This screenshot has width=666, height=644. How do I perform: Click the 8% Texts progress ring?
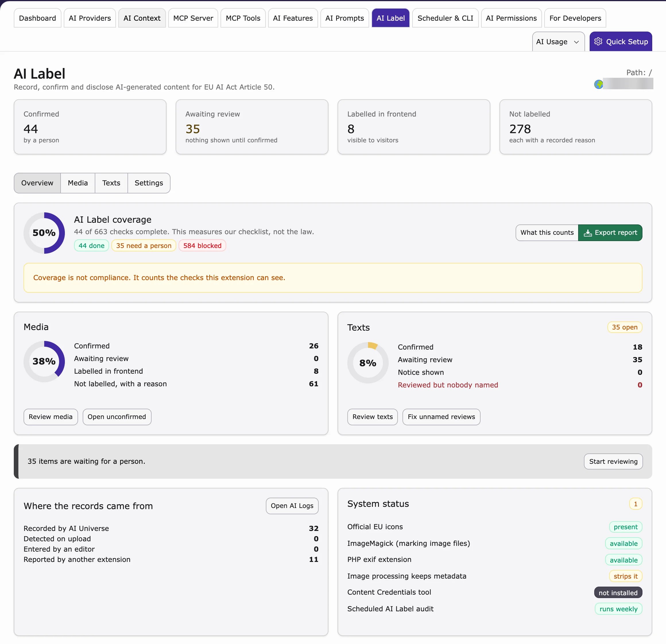pos(368,363)
